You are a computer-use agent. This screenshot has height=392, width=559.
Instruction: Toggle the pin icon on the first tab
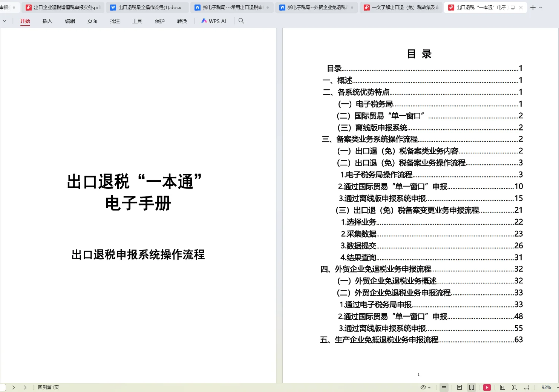tap(14, 7)
